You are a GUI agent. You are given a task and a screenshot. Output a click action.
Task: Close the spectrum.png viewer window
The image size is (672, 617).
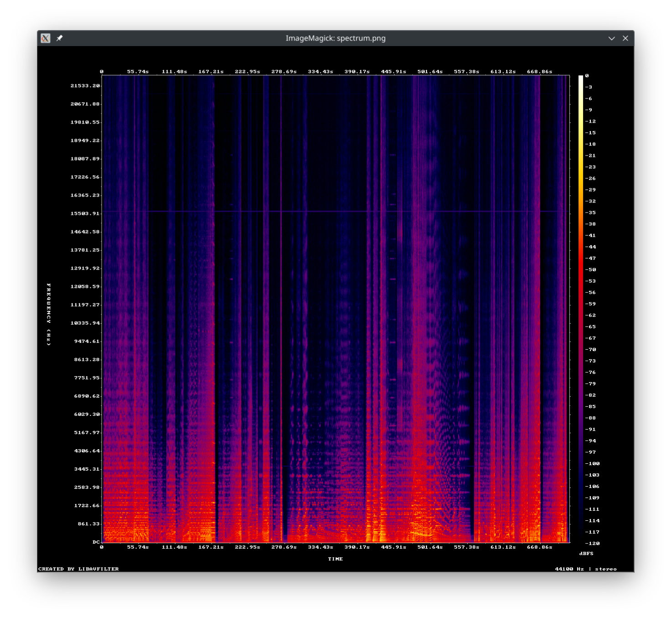(625, 38)
